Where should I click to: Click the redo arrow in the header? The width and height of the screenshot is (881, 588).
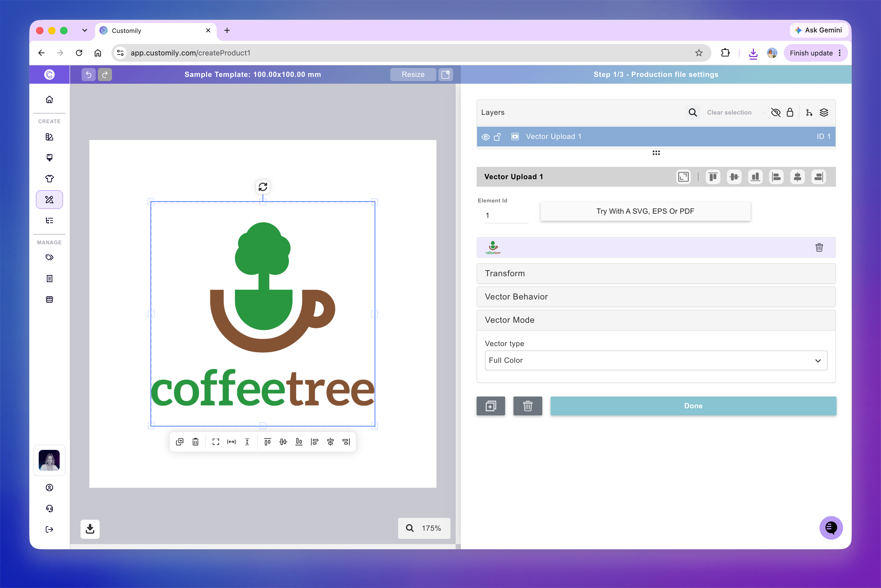coord(105,74)
